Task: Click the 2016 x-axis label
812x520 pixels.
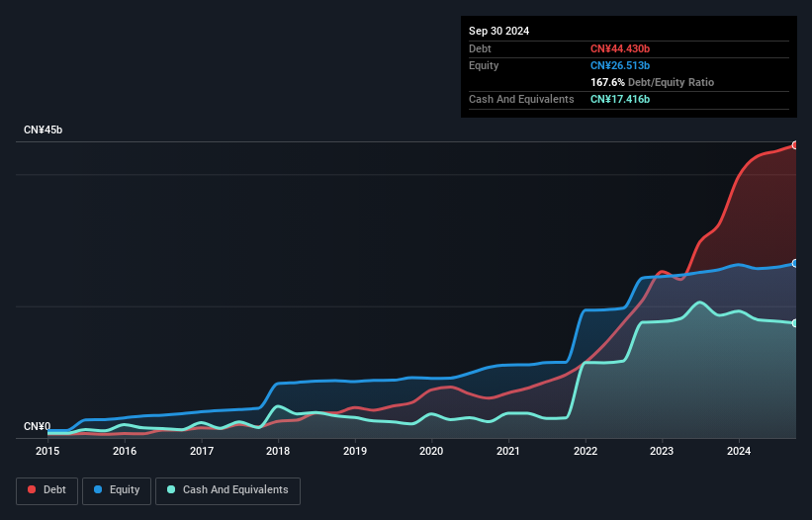Action: point(125,451)
